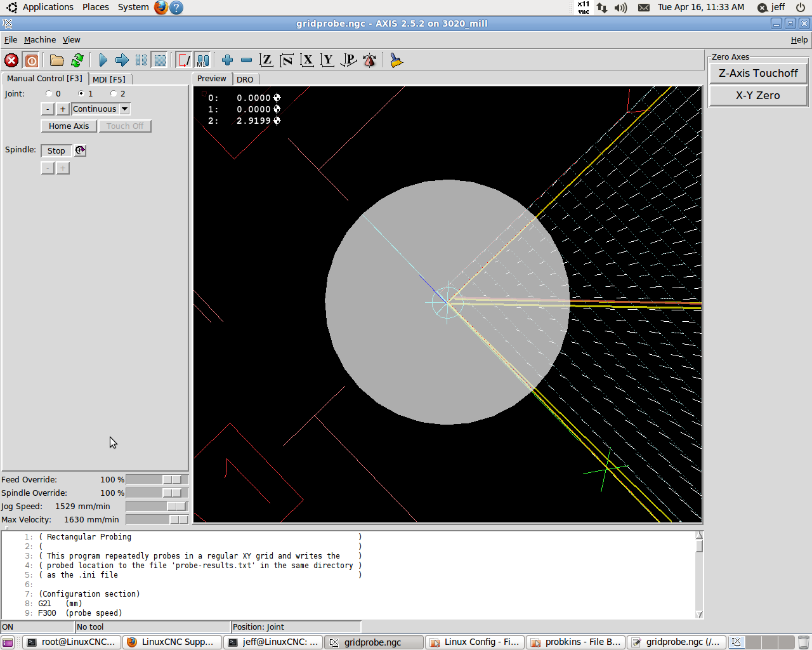Adjust Jog Speed slider
Screen dimensions: 812x650
(157, 506)
